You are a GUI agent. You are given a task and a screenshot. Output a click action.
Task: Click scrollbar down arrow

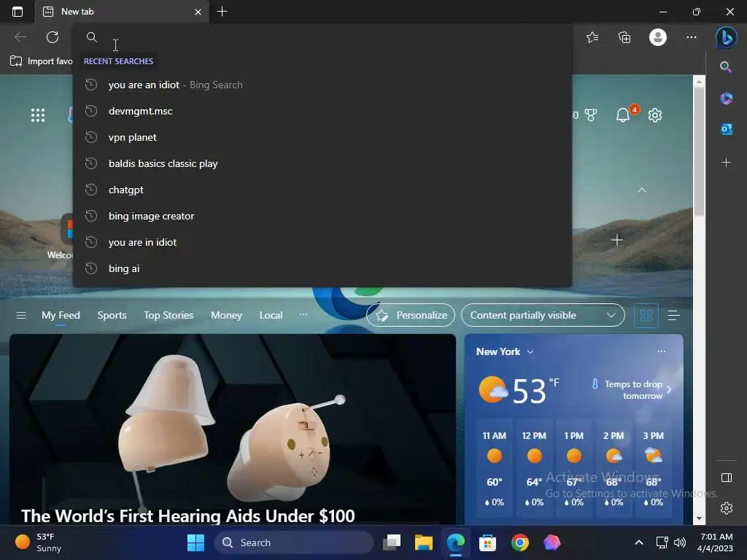point(699,518)
